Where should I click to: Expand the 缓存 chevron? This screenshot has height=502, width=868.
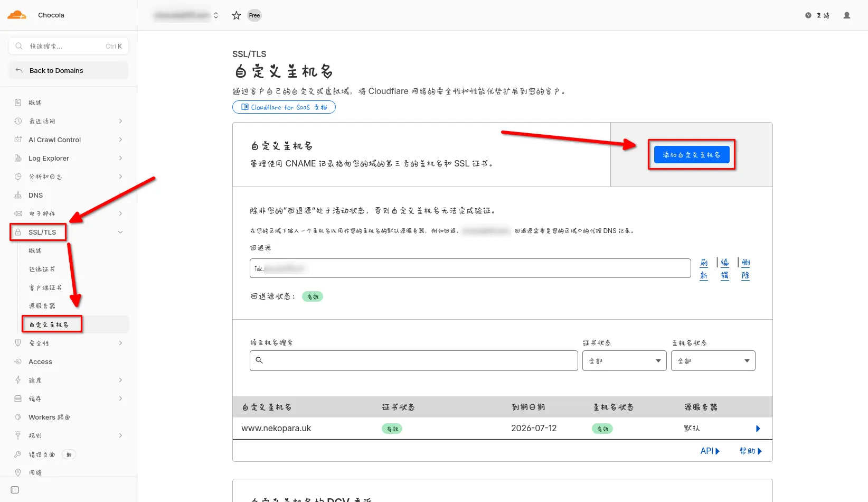[120, 398]
